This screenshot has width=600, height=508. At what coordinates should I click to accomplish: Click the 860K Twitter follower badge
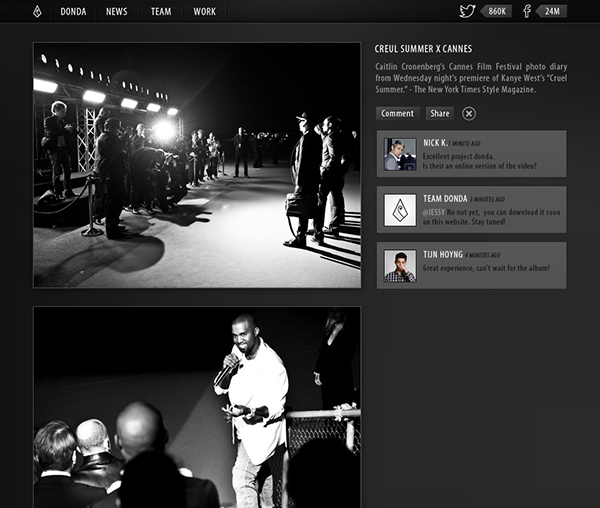(496, 11)
